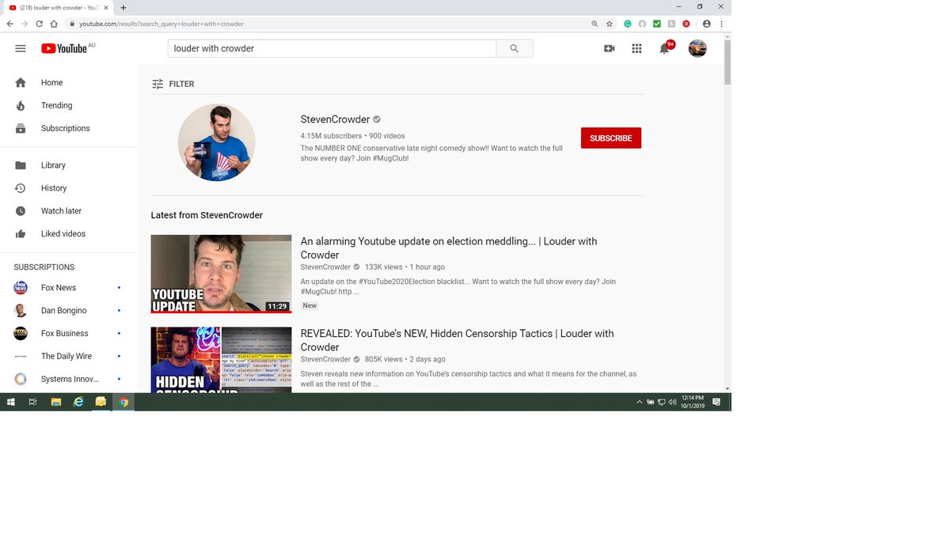Click the Fox News channel avatar
The image size is (950, 560).
coord(21,288)
